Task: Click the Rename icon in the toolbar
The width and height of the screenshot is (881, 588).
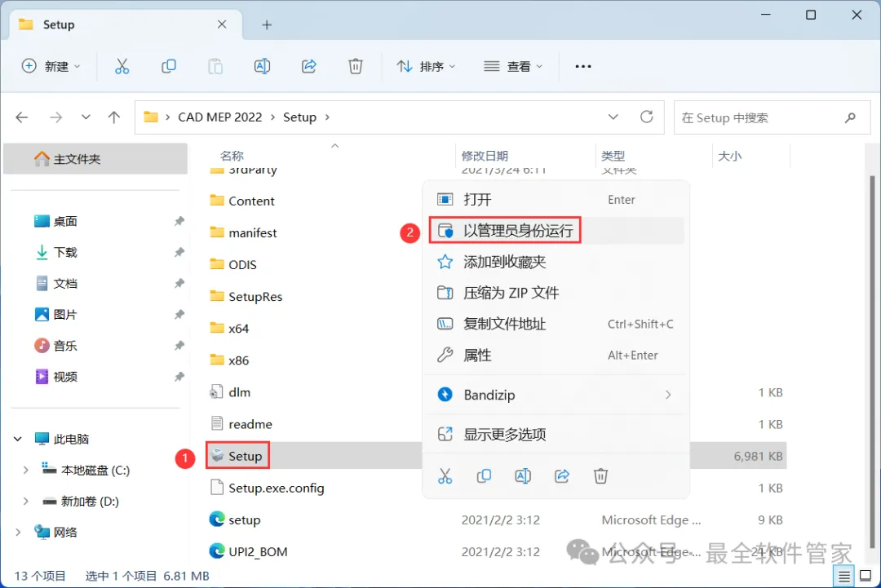Action: tap(262, 66)
